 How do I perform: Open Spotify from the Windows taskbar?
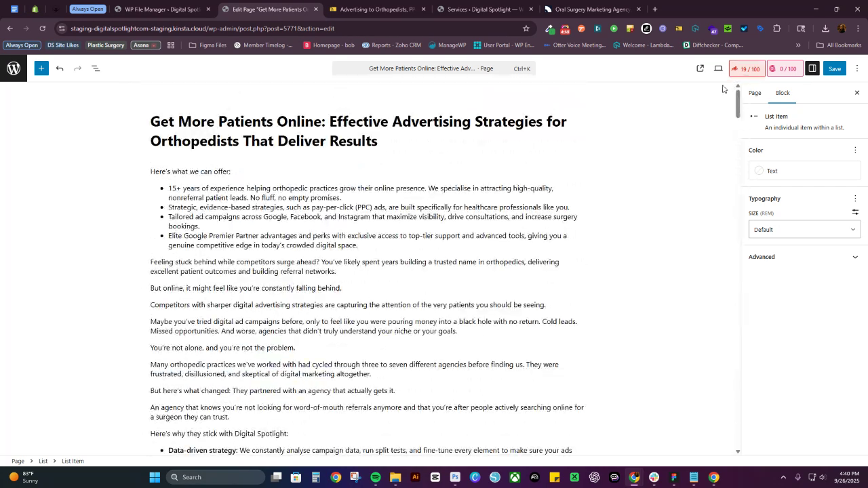tap(376, 477)
